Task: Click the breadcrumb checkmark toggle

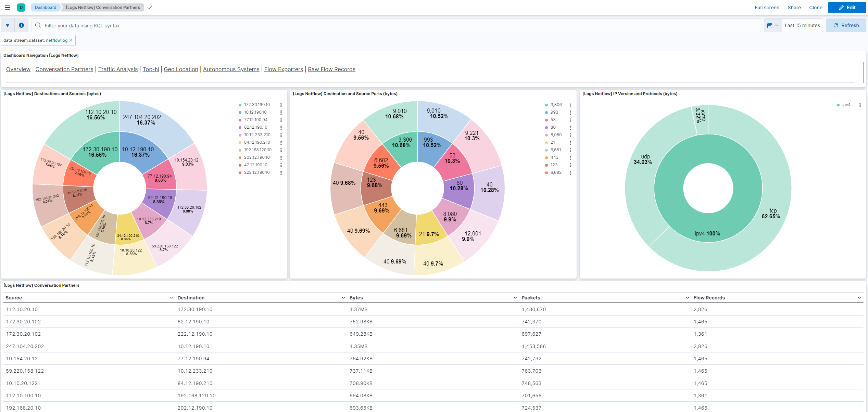Action: click(150, 7)
